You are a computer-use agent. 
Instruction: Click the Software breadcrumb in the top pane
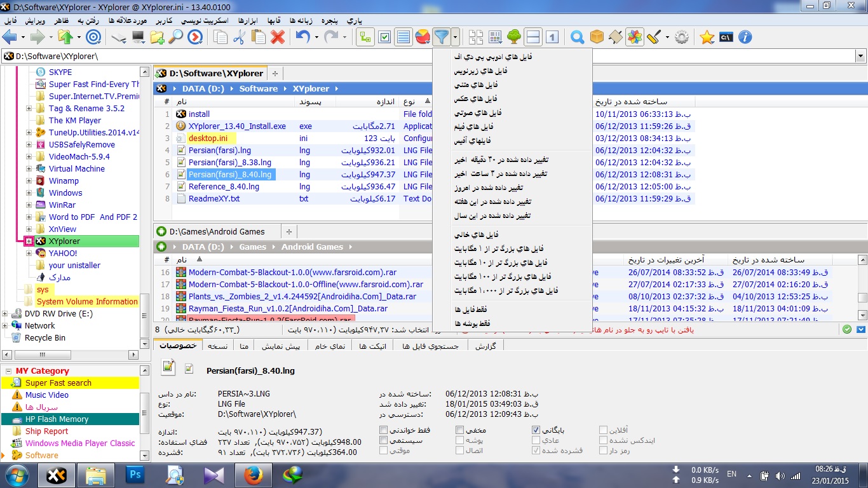coord(258,89)
